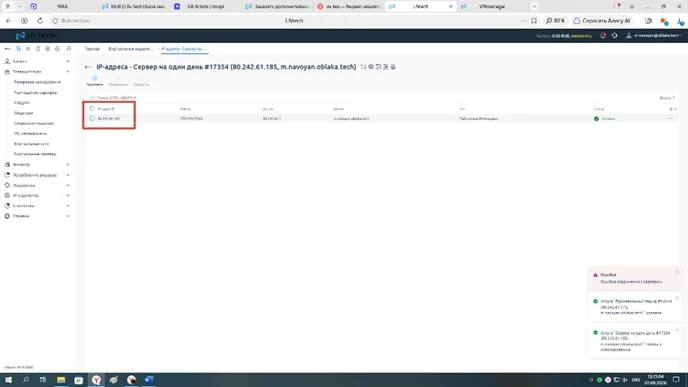Click the browser address bar
Image resolution: width=688 pixels, height=387 pixels.
coord(294,21)
